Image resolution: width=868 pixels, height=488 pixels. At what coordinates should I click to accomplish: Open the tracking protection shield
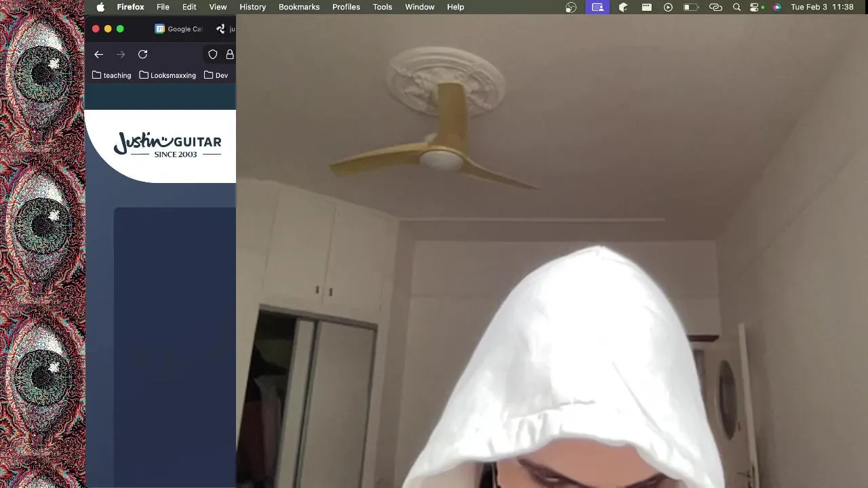pos(213,54)
